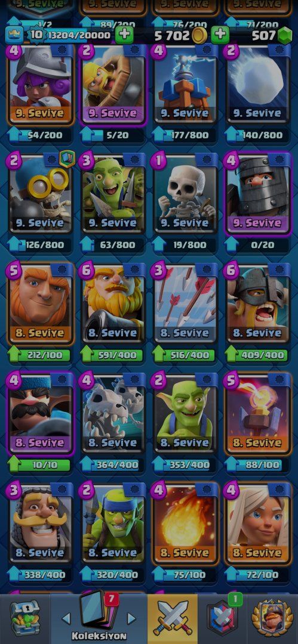Tap the 10/10 upgrade progress bar
The height and width of the screenshot is (644, 298).
tap(39, 465)
